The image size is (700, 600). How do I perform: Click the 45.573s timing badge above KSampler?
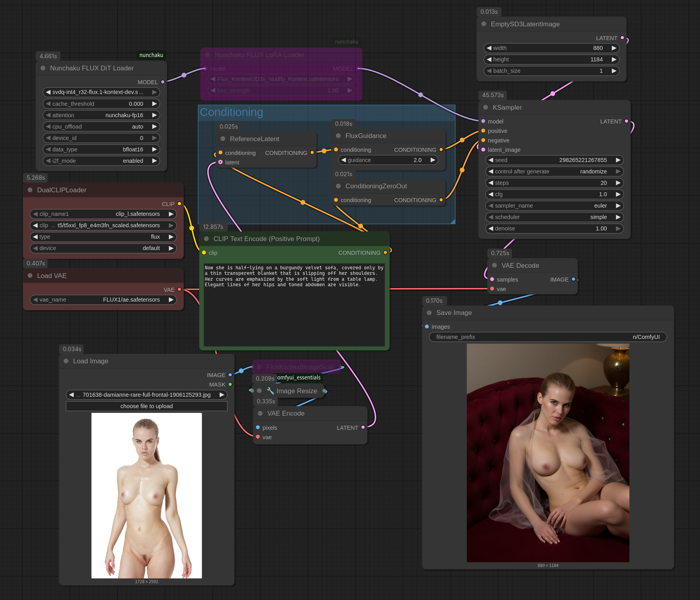point(493,95)
